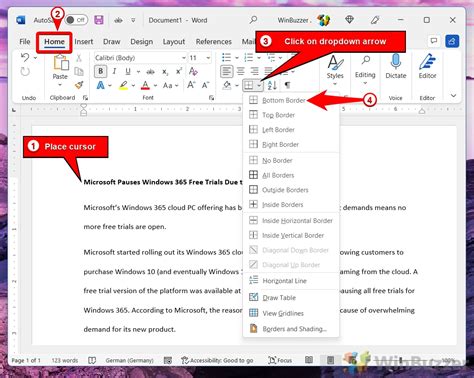This screenshot has height=378, width=474.
Task: Click the Sort A-Z icon
Action: pos(272,86)
